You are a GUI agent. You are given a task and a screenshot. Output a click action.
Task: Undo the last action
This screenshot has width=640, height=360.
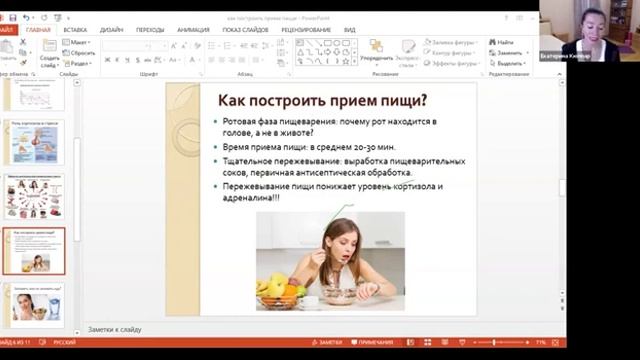[x=26, y=18]
